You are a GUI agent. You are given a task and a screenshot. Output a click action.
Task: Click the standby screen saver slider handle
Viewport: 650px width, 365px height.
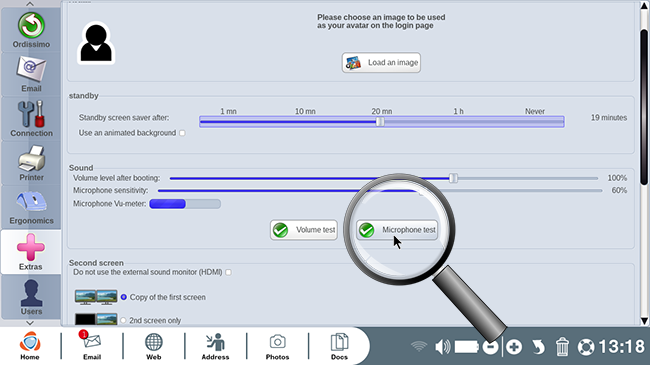click(x=380, y=122)
